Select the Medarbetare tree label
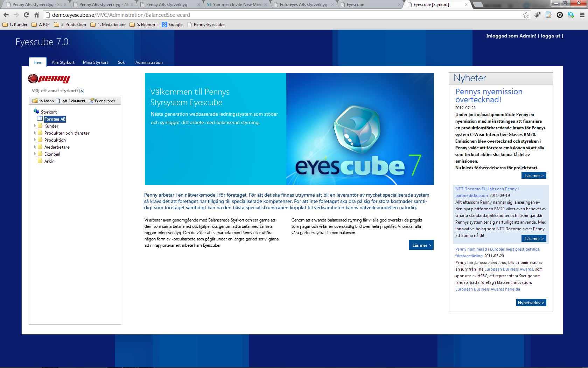The image size is (588, 368). (57, 147)
